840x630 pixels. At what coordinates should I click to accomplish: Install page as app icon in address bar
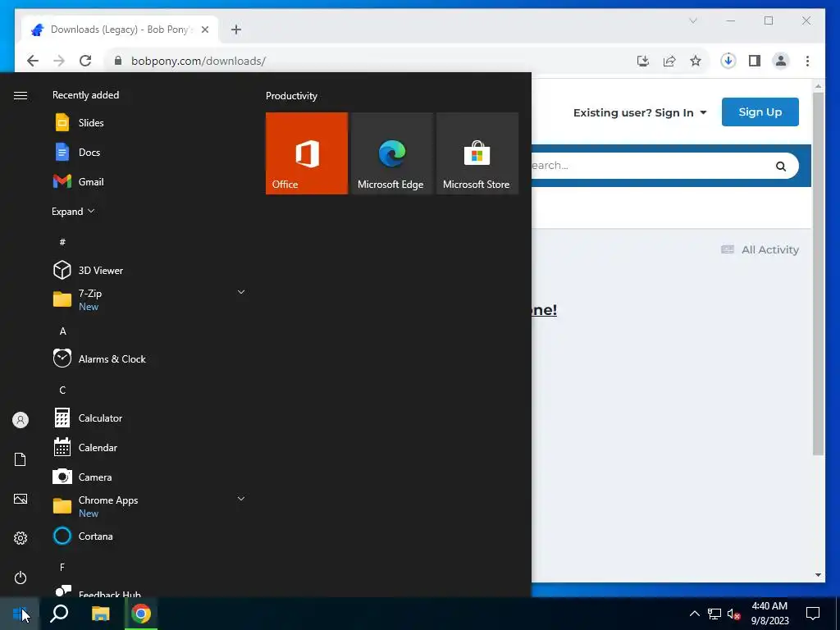pyautogui.click(x=643, y=61)
